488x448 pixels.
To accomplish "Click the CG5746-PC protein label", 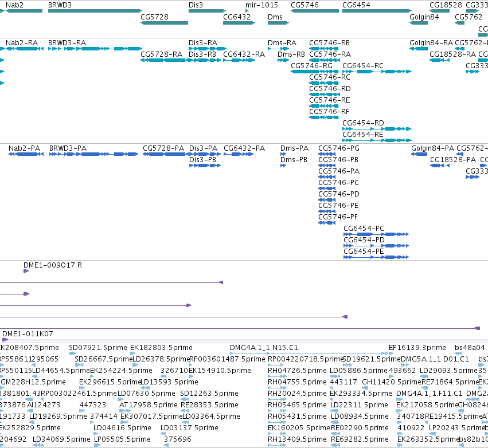I will (x=338, y=183).
